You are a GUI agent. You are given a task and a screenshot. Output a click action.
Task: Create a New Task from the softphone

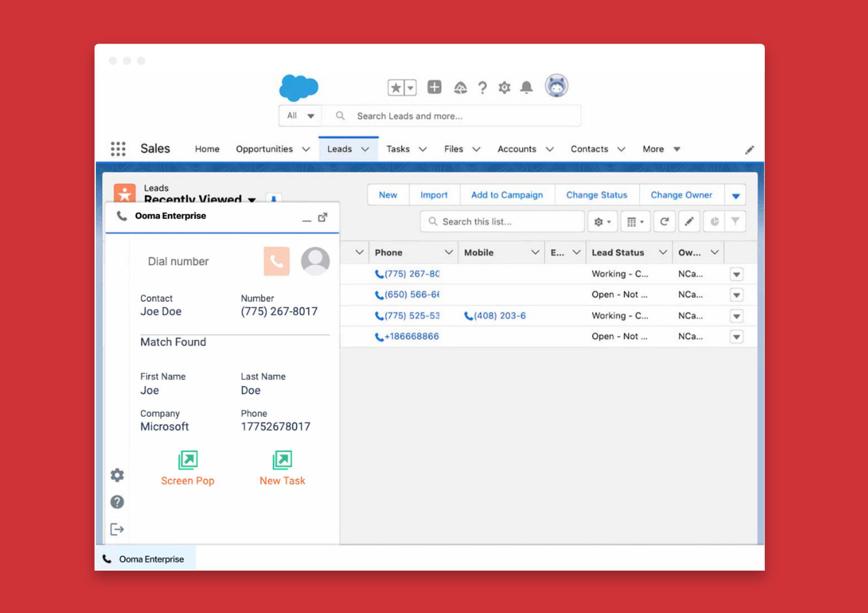(282, 460)
